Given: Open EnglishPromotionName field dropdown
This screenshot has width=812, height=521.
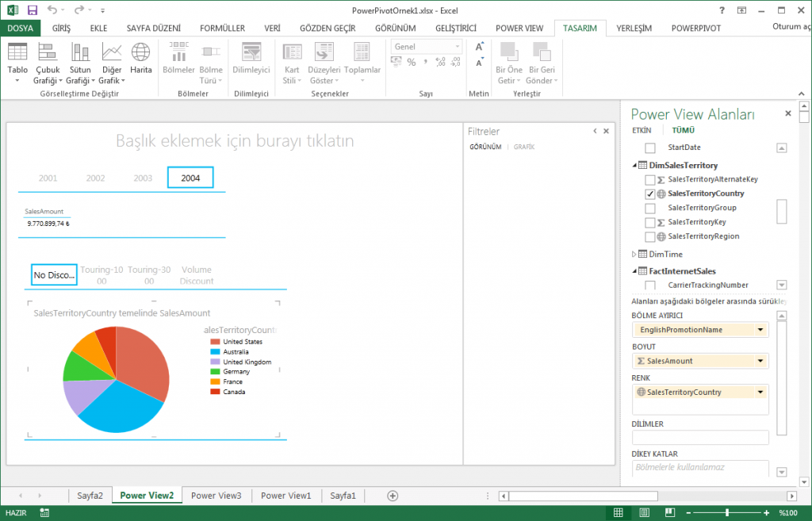Looking at the screenshot, I should (760, 330).
